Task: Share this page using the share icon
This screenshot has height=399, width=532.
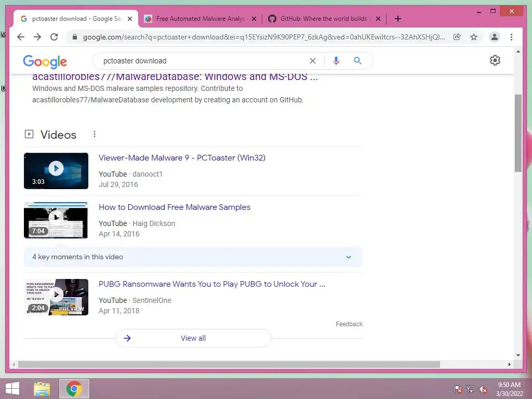Action: click(x=457, y=37)
